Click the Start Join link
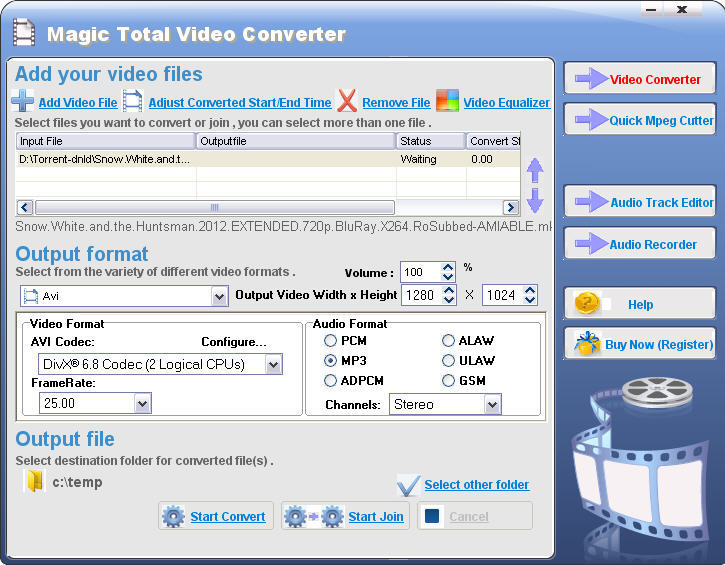 (376, 516)
